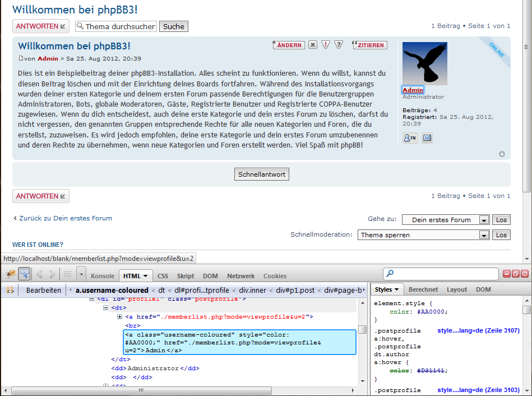
Task: Click the Firebug search field
Action: [x=441, y=274]
